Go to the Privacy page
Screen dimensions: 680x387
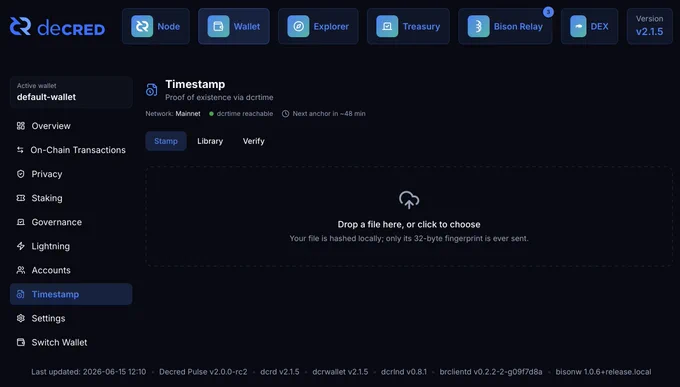pyautogui.click(x=71, y=174)
